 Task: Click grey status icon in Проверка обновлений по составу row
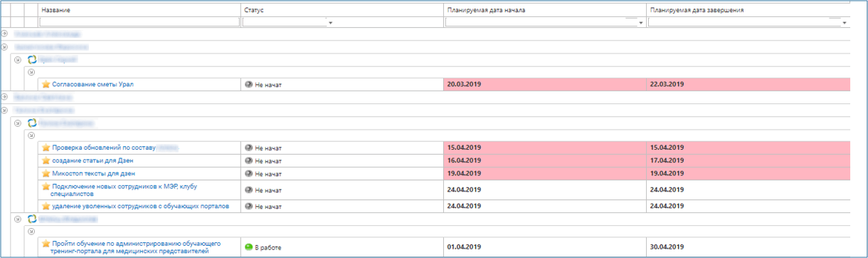pyautogui.click(x=248, y=148)
